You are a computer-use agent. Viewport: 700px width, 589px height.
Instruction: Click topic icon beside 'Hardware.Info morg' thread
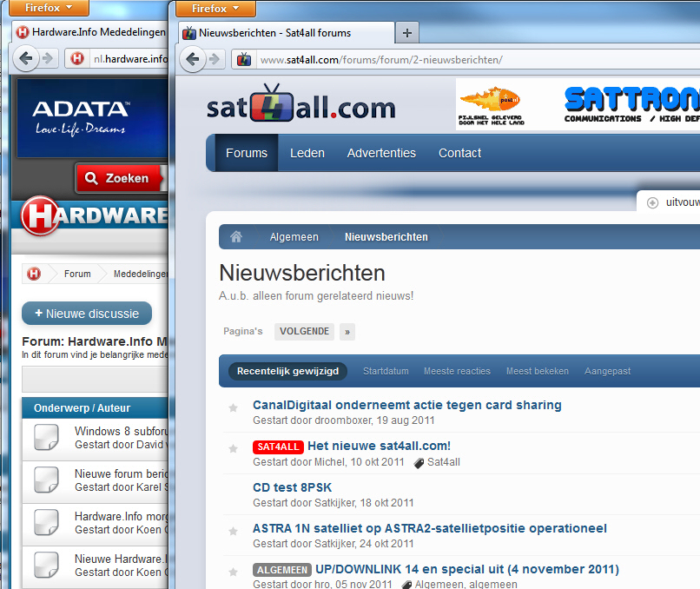tap(46, 522)
